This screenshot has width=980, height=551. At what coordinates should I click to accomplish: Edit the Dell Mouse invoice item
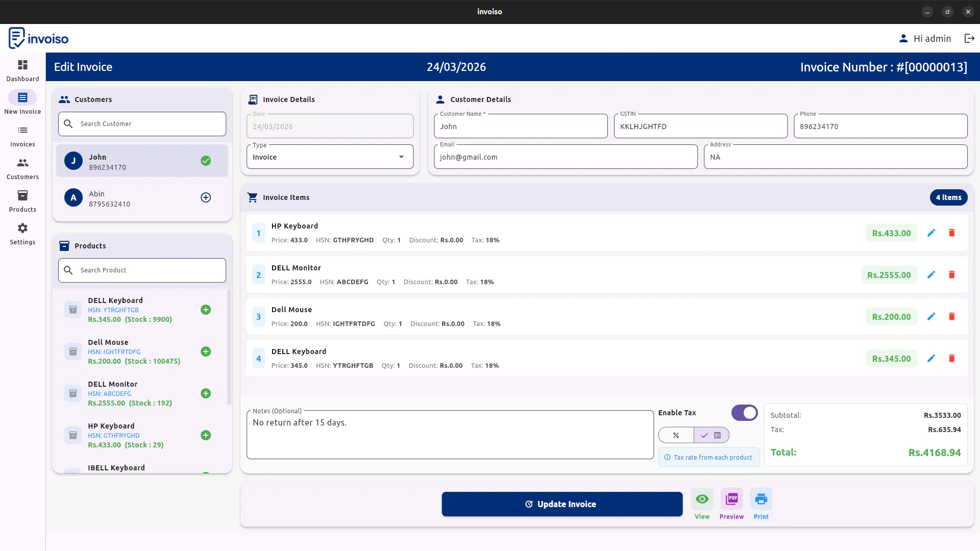click(x=931, y=316)
